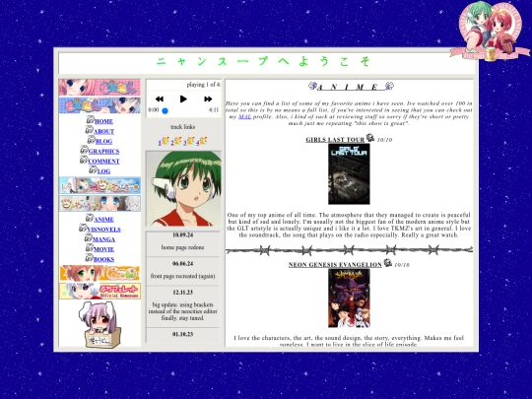Click the music note icon after track 3
532x399 pixels.
tap(191, 141)
